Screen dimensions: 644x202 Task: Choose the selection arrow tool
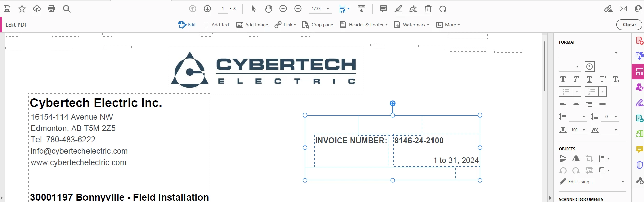[253, 9]
